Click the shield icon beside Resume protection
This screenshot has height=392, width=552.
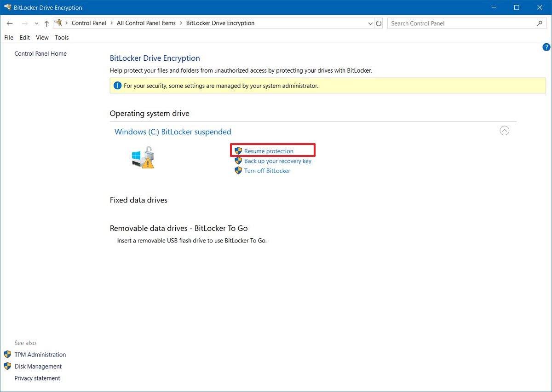238,150
